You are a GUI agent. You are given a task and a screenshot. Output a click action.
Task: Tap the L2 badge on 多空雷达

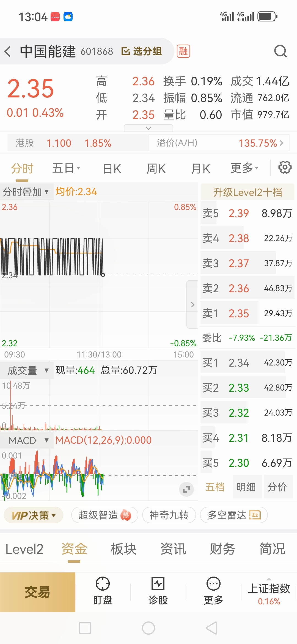[255, 515]
